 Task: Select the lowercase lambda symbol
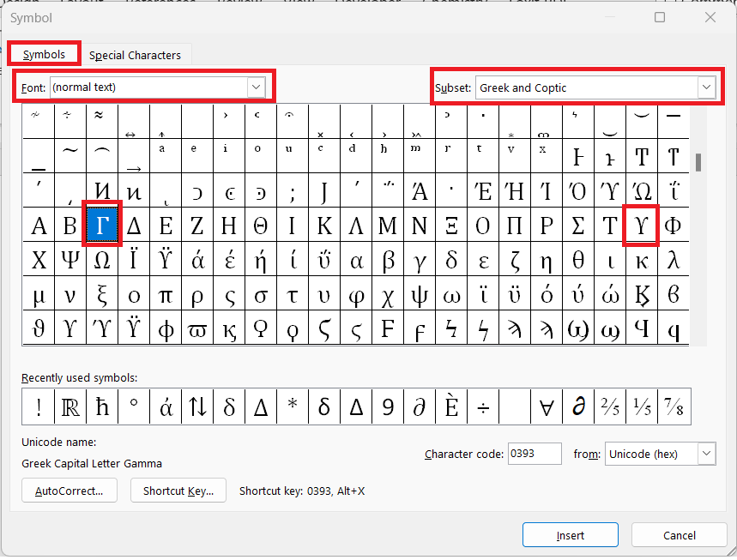point(673,259)
